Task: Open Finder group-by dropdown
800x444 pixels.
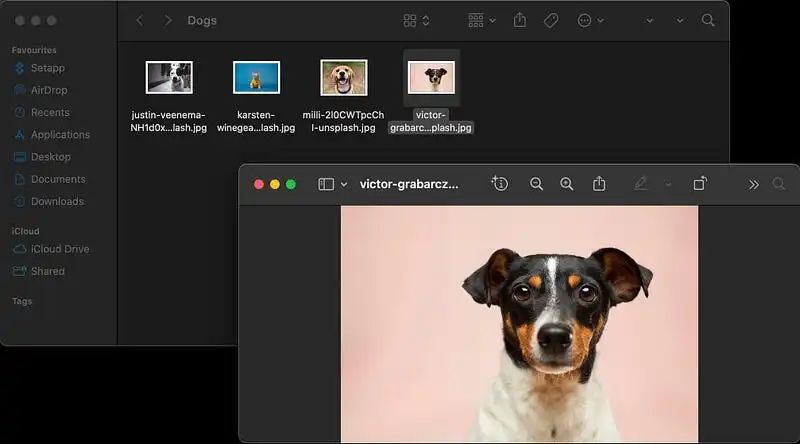Action: (x=482, y=20)
